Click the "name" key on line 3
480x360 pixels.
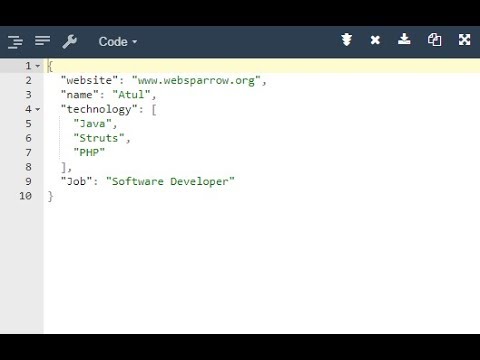(x=79, y=95)
